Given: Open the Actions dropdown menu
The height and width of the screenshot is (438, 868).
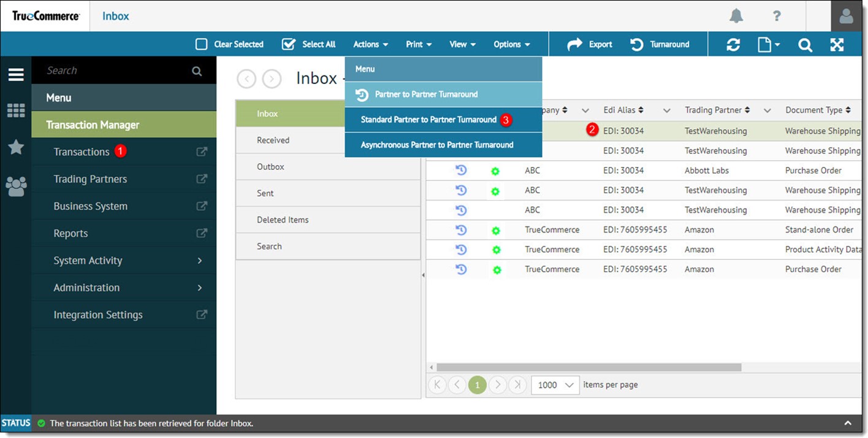Looking at the screenshot, I should (x=370, y=44).
